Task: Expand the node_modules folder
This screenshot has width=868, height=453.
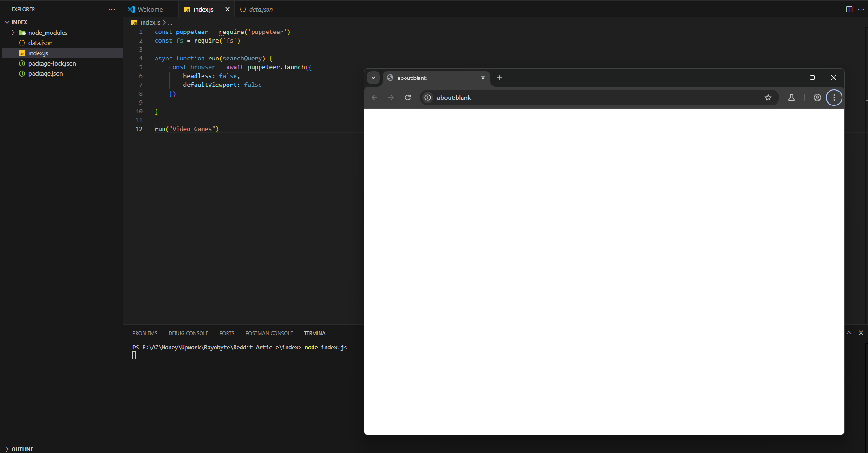Action: [x=13, y=33]
